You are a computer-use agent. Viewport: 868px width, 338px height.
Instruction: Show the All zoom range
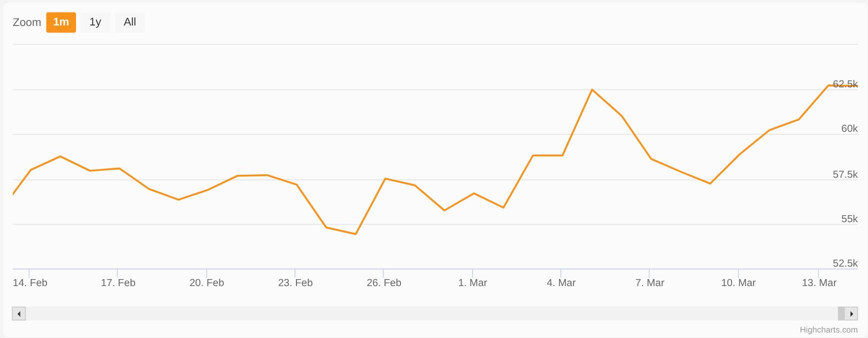pyautogui.click(x=129, y=22)
